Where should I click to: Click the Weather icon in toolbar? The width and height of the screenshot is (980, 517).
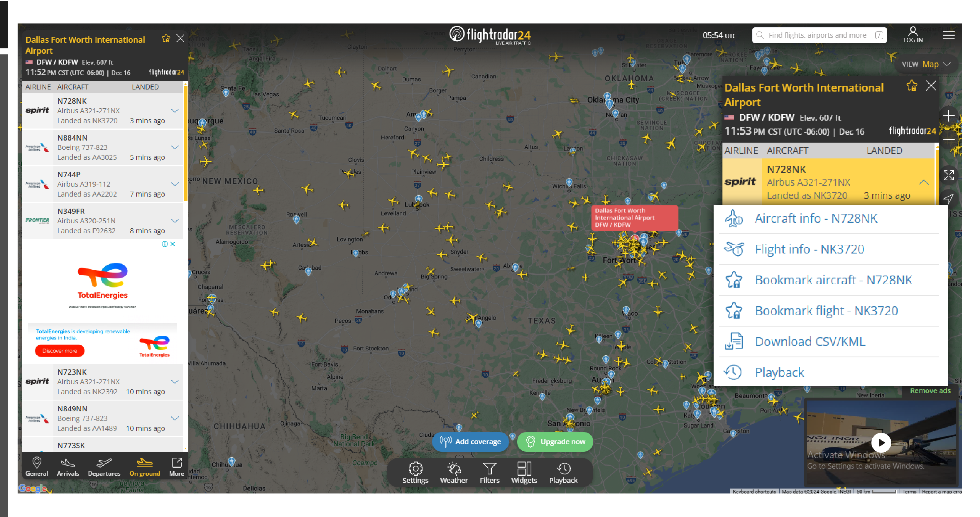tap(452, 469)
